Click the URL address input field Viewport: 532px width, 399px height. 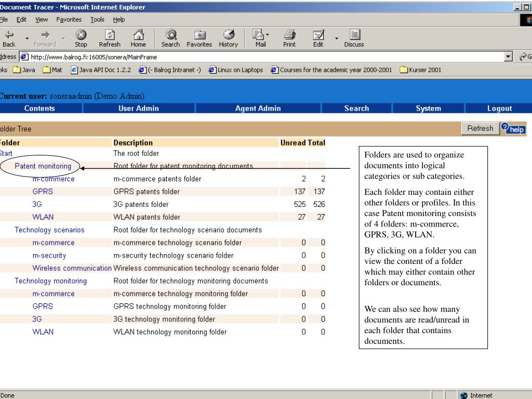point(262,57)
